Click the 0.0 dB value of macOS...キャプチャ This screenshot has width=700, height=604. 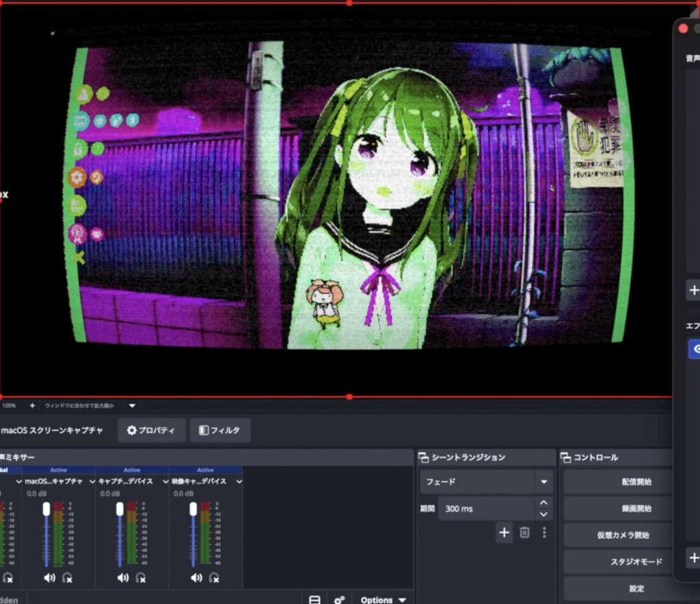tap(37, 494)
